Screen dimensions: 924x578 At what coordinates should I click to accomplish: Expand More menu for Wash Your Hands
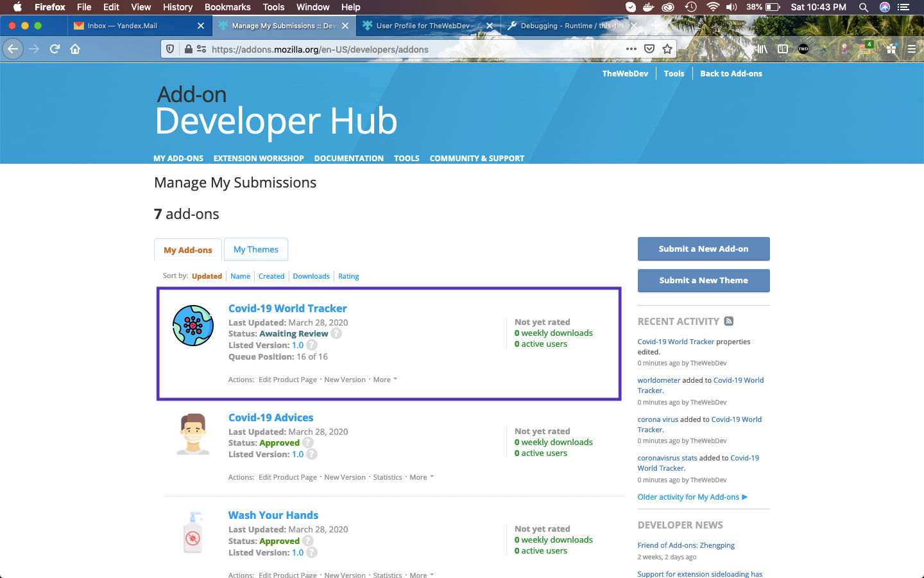tap(422, 575)
